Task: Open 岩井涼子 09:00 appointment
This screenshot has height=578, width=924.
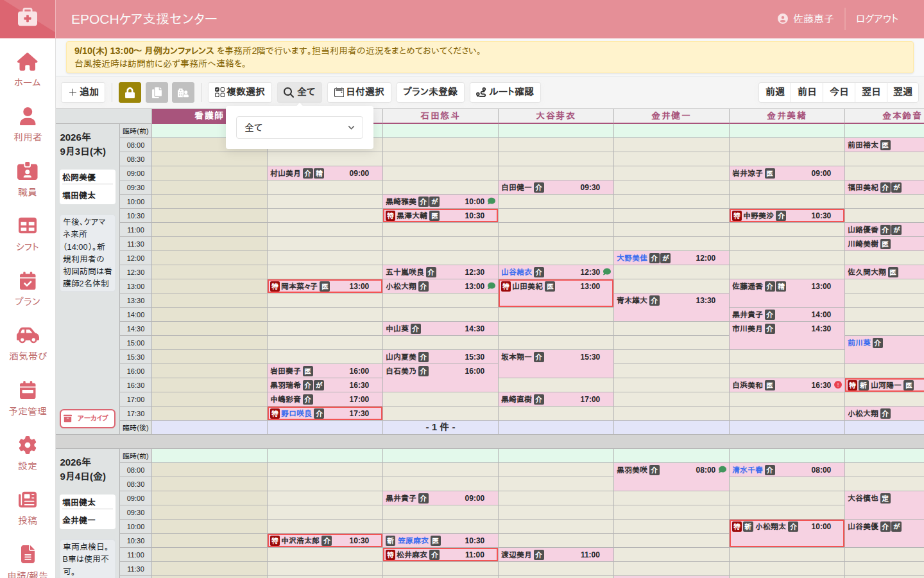Action: coord(787,173)
